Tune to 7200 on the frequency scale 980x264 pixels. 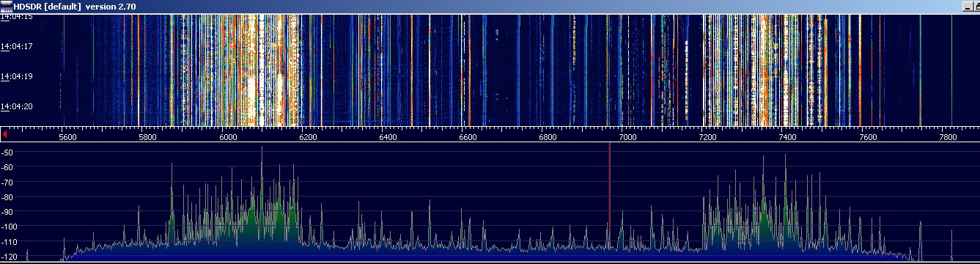click(x=707, y=137)
